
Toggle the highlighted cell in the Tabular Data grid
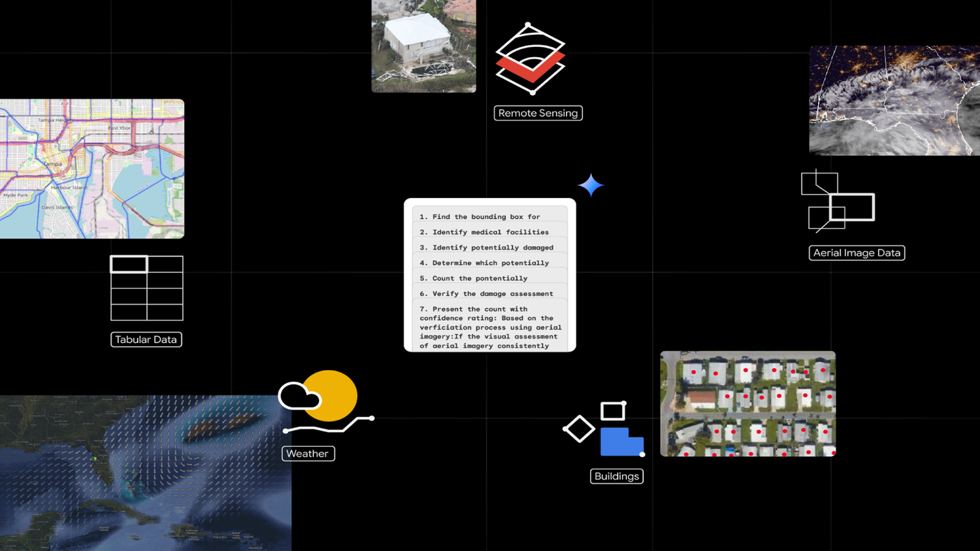129,263
